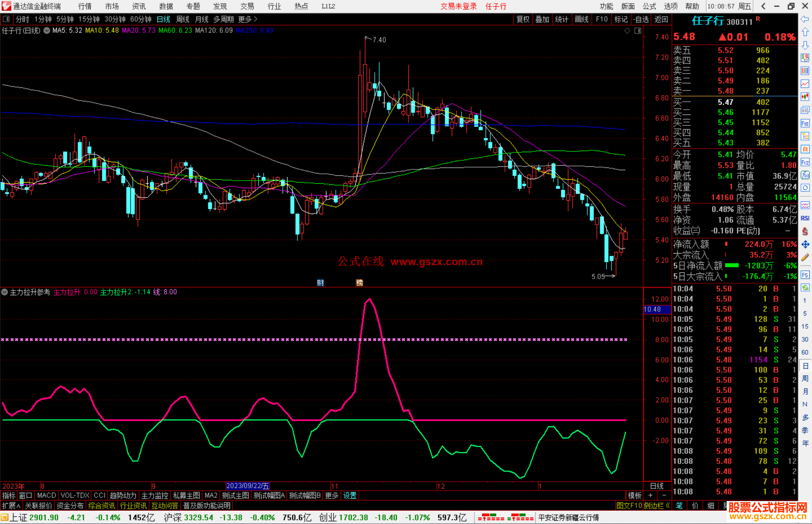Open the candlestick chart sidebar icon
The width and height of the screenshot is (812, 524).
click(805, 97)
